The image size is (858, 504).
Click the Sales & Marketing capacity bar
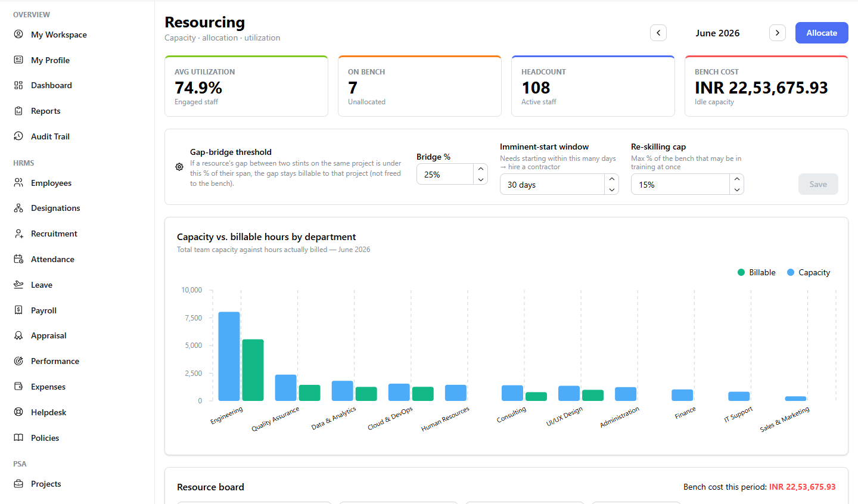coord(796,399)
